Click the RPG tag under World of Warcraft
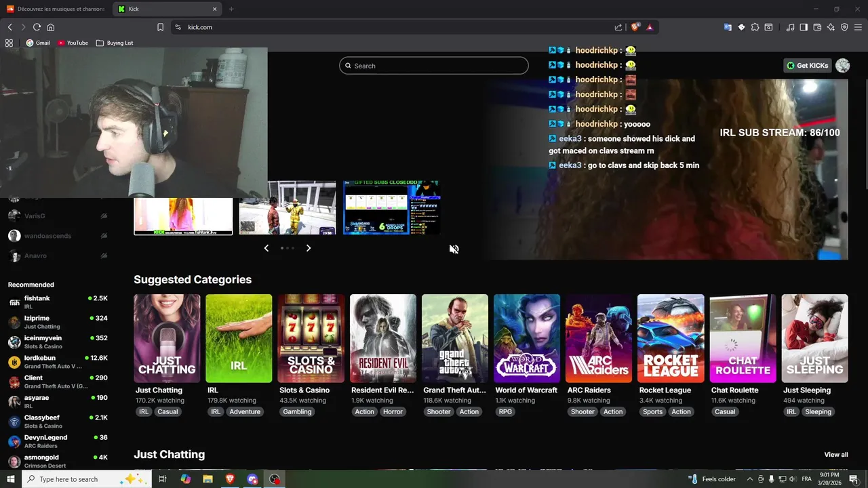The height and width of the screenshot is (488, 868). click(x=505, y=411)
